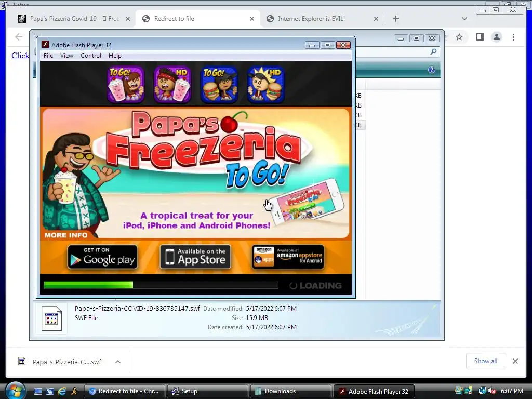Click the Size value 15.9 MB
Screen dimensions: 532x399
[x=257, y=317]
